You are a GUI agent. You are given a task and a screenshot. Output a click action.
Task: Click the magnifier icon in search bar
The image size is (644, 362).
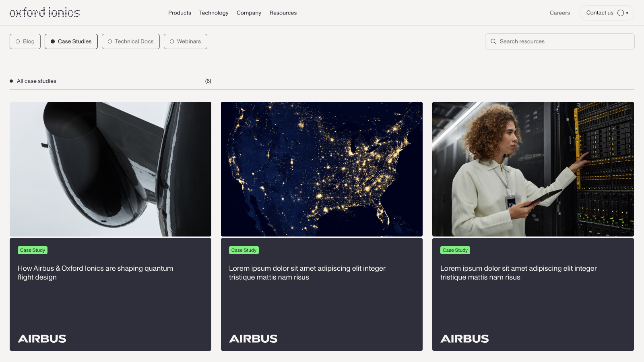tap(493, 41)
